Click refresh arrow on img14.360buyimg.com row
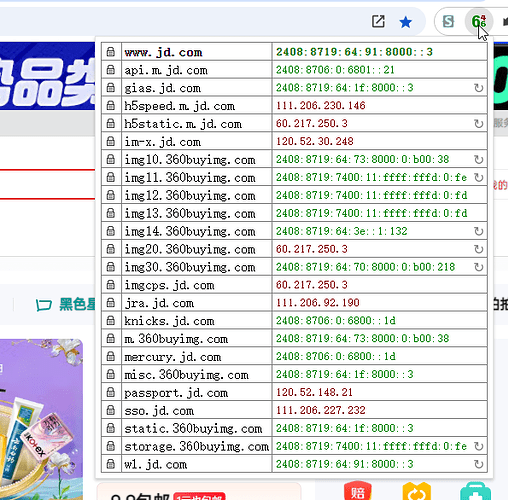This screenshot has width=508, height=500. point(479,231)
